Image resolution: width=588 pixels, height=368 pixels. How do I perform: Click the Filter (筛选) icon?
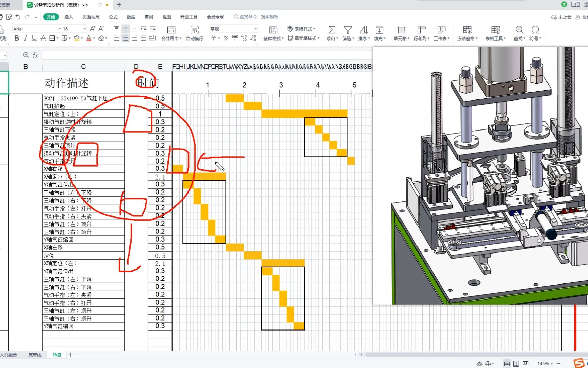coord(348,30)
